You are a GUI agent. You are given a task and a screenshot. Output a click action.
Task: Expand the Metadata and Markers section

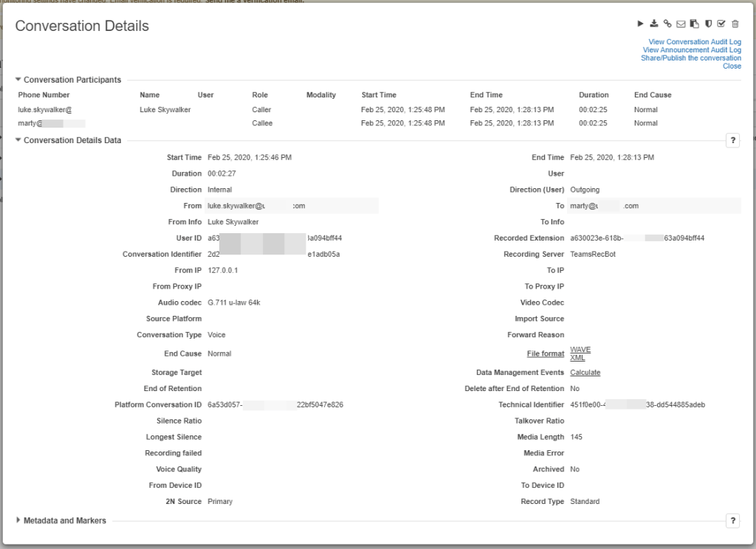click(x=18, y=520)
